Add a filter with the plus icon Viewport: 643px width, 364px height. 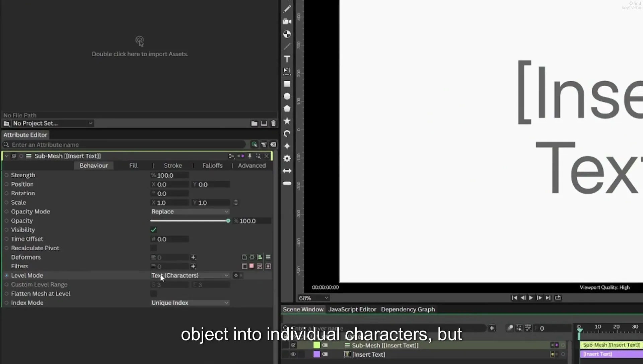coord(193,266)
